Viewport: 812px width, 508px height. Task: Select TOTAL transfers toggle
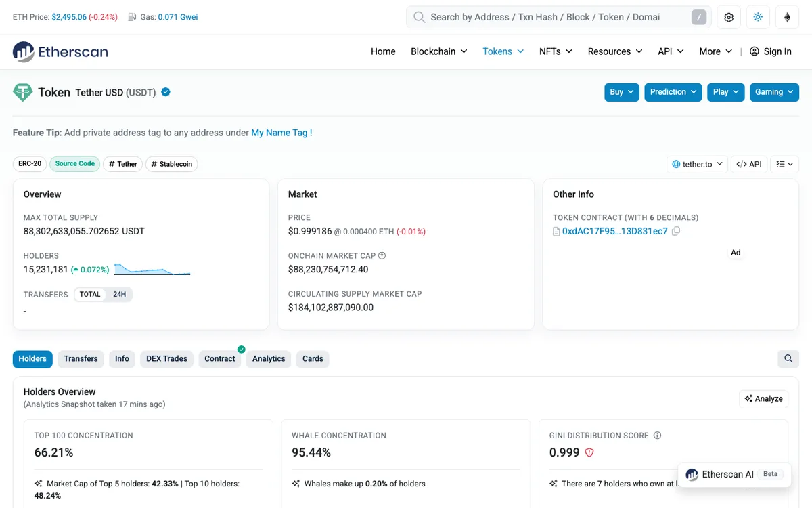click(90, 294)
